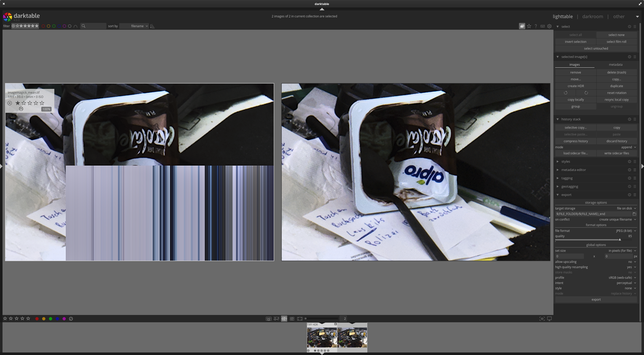Switch to filemanager grid layout

(x=268, y=318)
